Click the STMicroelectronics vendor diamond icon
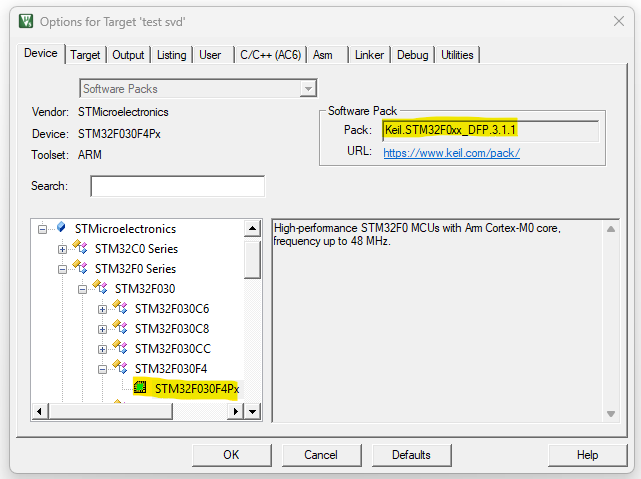641x479 pixels. pyautogui.click(x=61, y=227)
